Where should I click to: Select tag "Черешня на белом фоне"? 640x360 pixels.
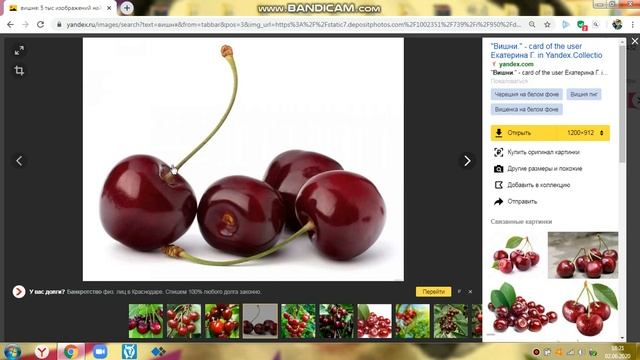[527, 94]
